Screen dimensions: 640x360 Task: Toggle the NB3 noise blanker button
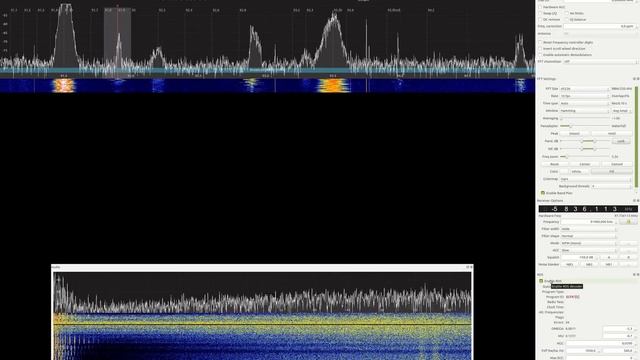click(609, 264)
